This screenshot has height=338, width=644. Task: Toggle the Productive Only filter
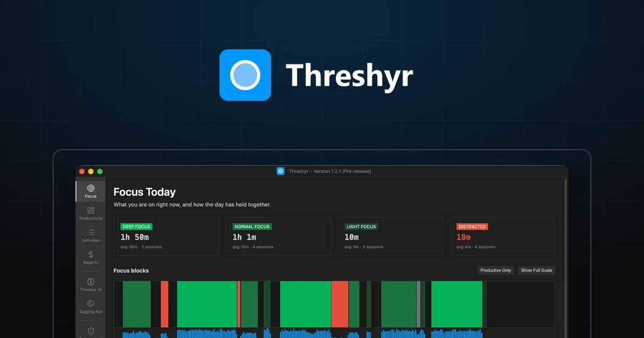[x=496, y=270]
